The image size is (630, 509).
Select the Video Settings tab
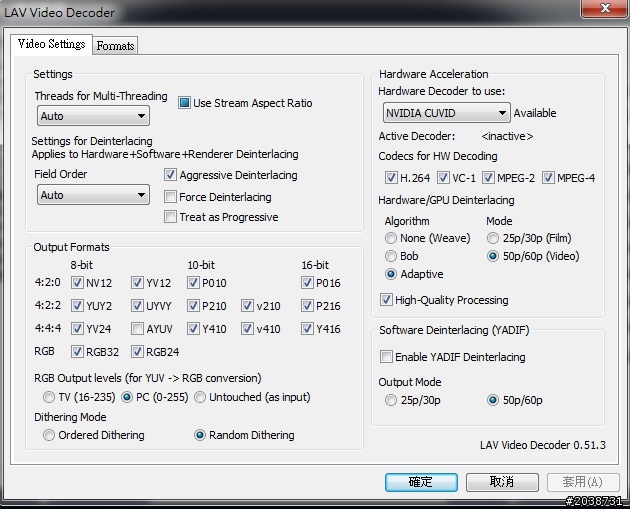point(51,44)
